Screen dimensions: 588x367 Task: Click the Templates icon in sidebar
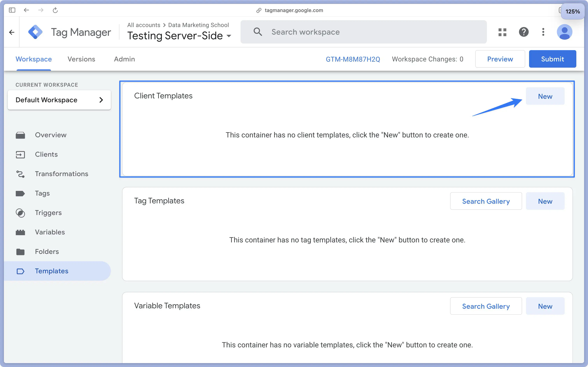pos(20,271)
